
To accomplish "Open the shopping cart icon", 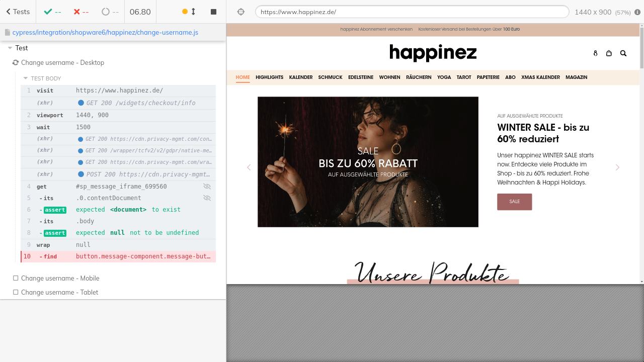I will (x=609, y=53).
